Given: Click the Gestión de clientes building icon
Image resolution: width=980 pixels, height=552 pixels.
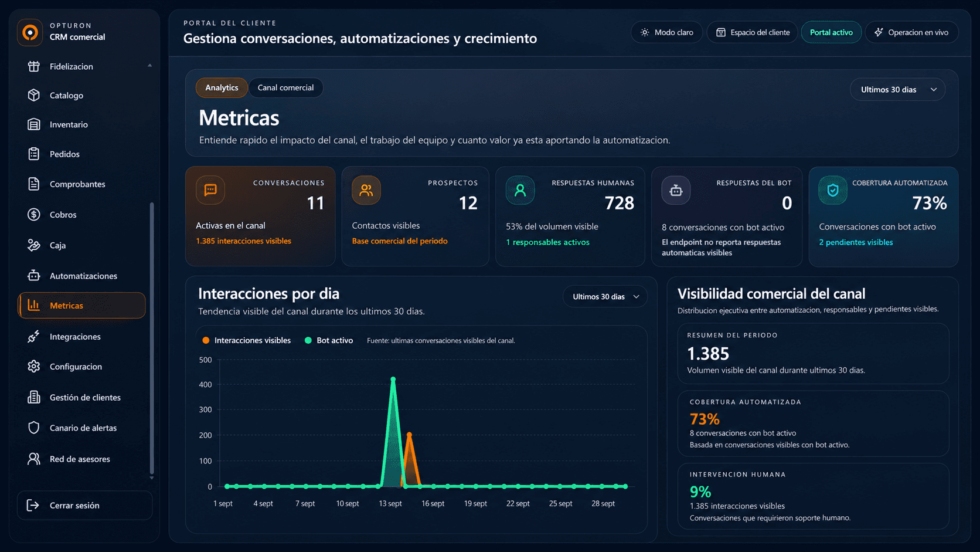Looking at the screenshot, I should (34, 397).
